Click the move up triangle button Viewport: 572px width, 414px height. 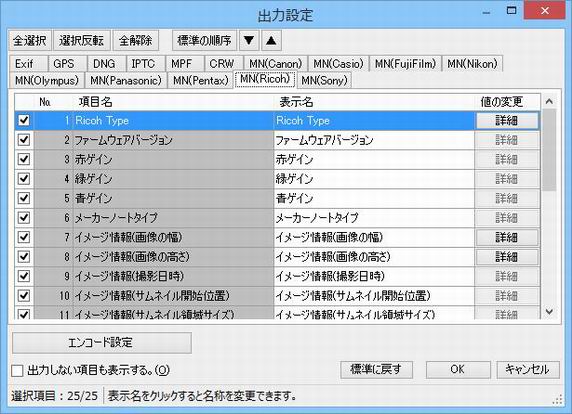[x=271, y=40]
